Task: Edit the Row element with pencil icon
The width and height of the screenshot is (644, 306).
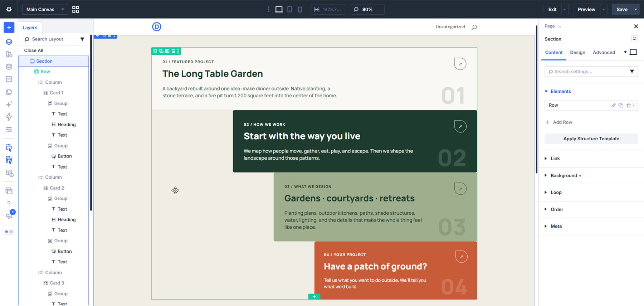Action: point(613,105)
